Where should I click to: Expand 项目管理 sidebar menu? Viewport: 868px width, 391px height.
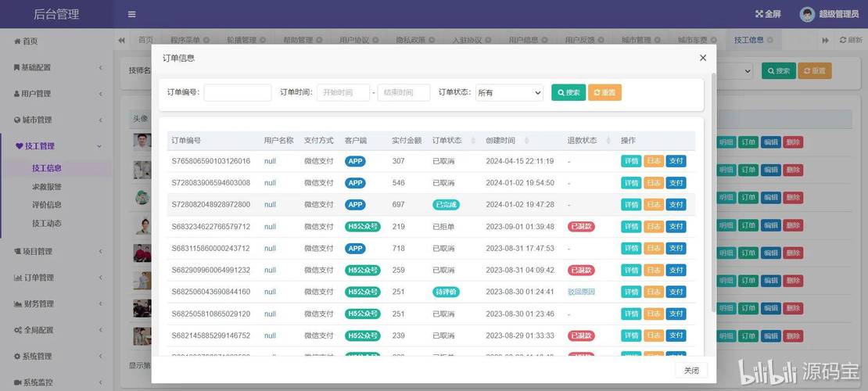pos(56,252)
